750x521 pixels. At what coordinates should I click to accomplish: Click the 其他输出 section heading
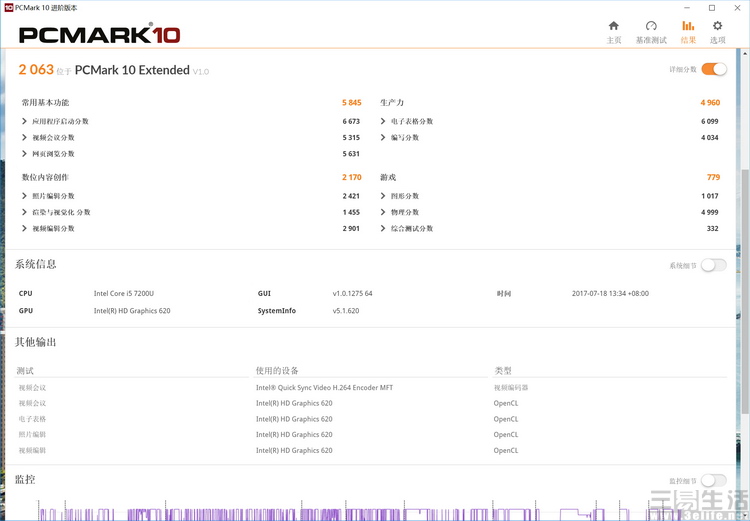pos(35,342)
